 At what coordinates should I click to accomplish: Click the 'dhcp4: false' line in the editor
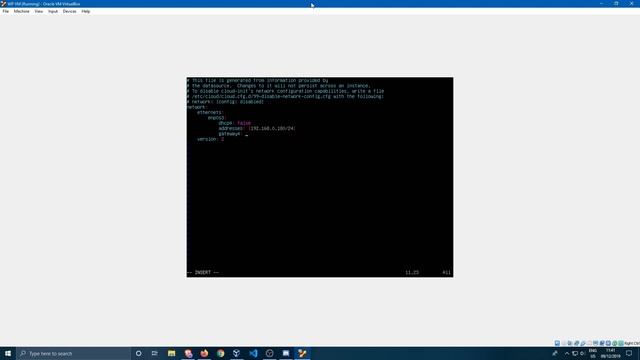[x=234, y=123]
